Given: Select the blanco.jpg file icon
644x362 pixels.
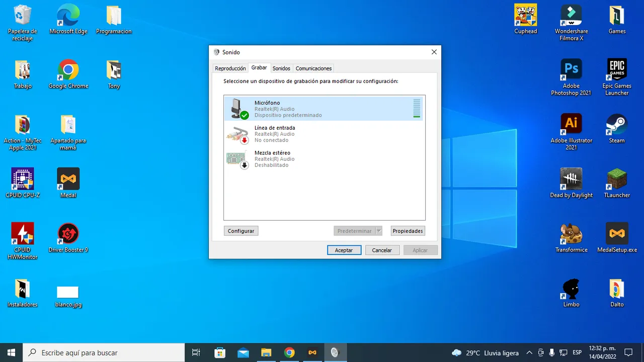Looking at the screenshot, I should (68, 296).
